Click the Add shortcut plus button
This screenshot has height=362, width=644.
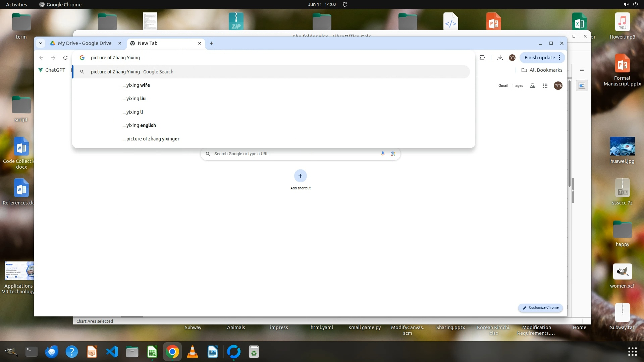300,176
